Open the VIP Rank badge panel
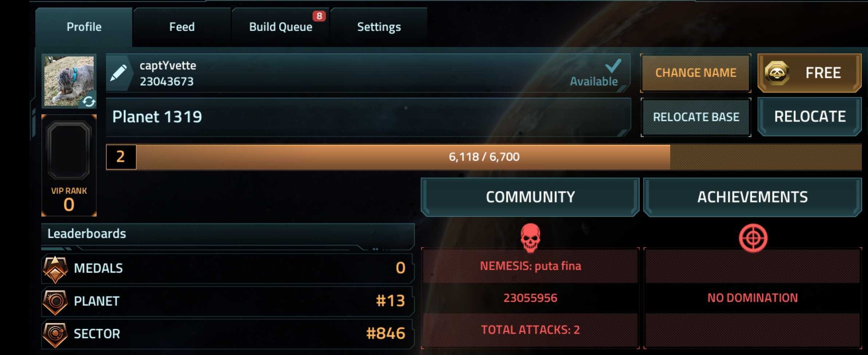The image size is (868, 355). pos(69,165)
